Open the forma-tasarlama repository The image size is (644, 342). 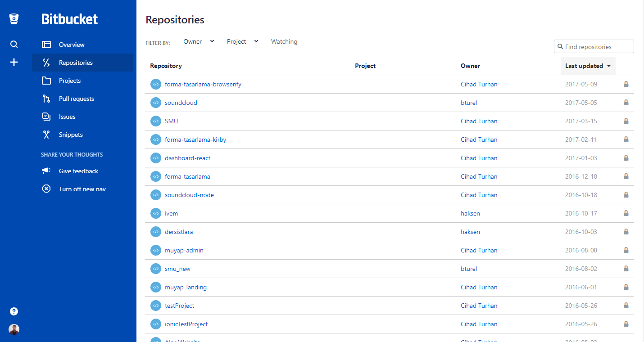(187, 176)
